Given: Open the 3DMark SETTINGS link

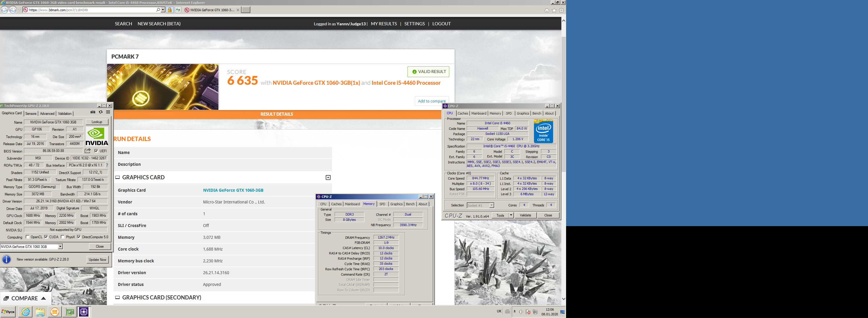Looking at the screenshot, I should pos(415,24).
